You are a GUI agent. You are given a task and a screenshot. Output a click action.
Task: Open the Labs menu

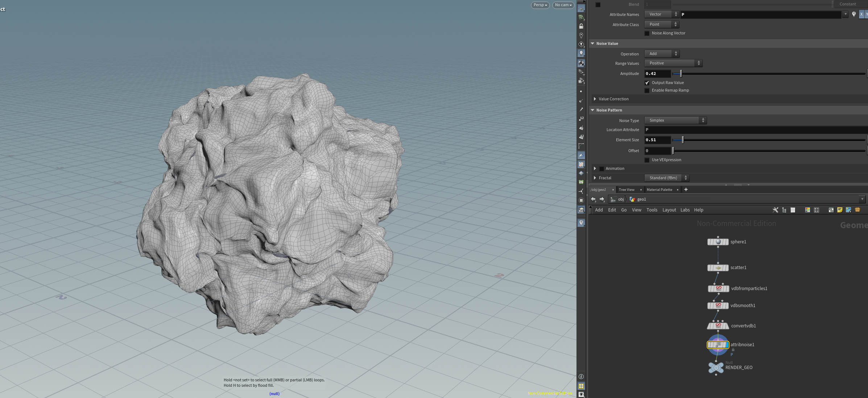point(685,210)
